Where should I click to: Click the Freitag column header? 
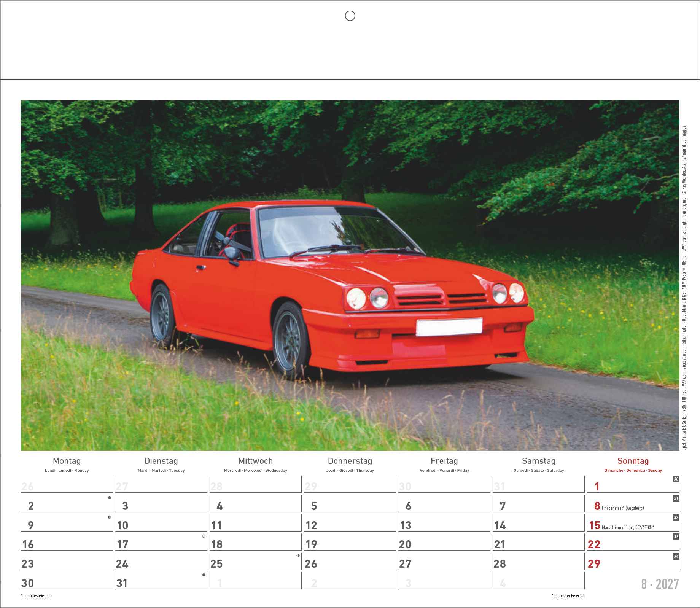(x=444, y=461)
